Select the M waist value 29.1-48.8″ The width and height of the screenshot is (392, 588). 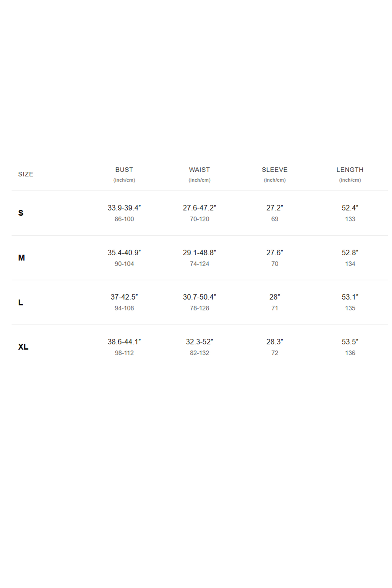[200, 253]
